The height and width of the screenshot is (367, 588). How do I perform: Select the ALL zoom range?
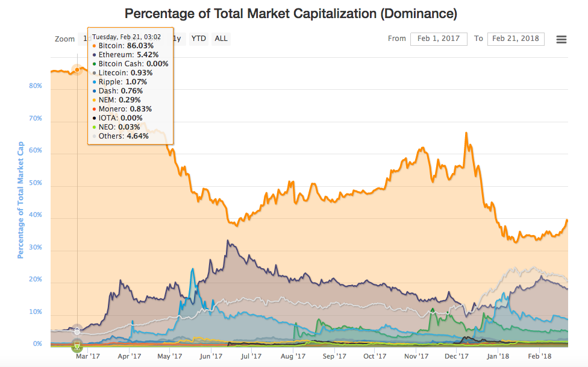tap(221, 39)
